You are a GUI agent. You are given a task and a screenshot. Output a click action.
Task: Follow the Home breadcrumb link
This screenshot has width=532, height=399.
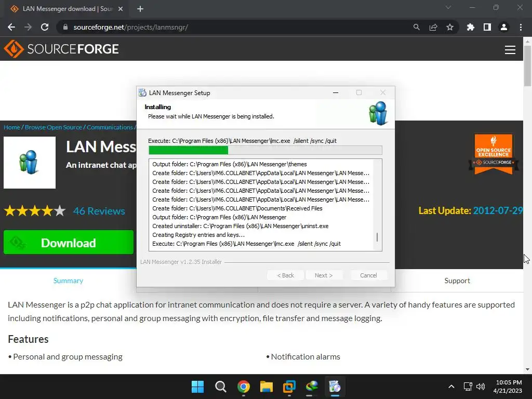point(12,127)
